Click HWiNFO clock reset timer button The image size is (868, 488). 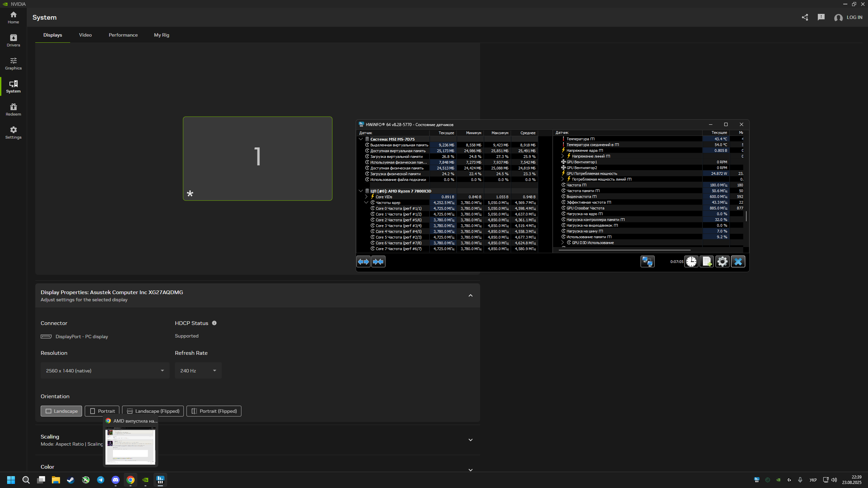691,262
